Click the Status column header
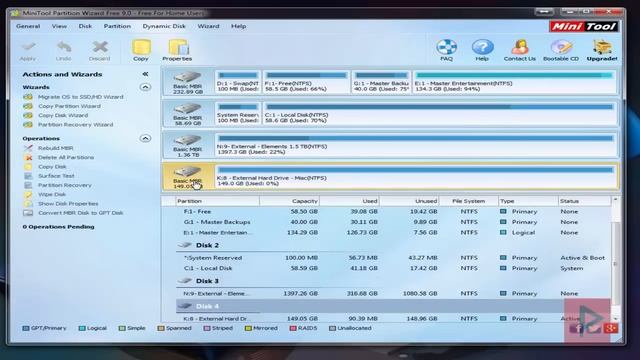The height and width of the screenshot is (360, 640). point(584,201)
